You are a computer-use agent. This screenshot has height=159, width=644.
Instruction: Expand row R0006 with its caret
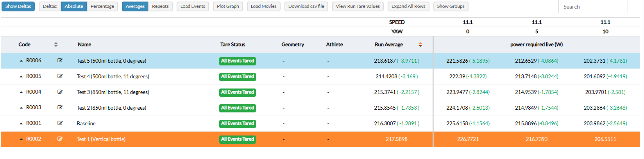21,61
